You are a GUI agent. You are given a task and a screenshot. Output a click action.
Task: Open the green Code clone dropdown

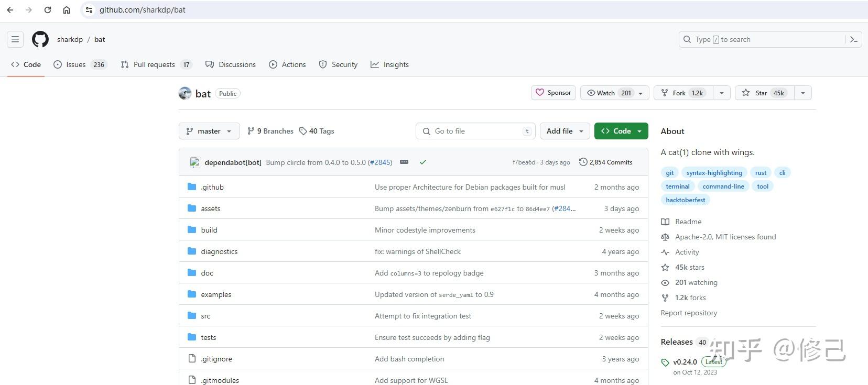click(x=621, y=131)
